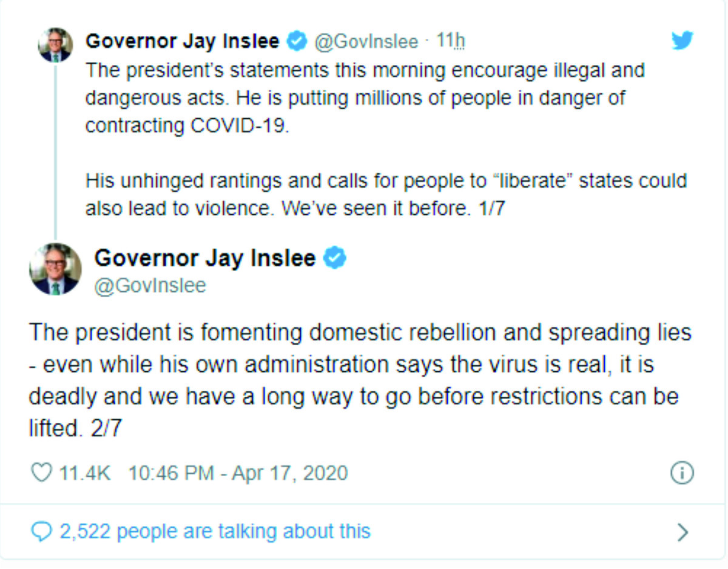Click the verified badge next to Governor Jay Inslee
This screenshot has width=728, height=569.
tap(296, 41)
